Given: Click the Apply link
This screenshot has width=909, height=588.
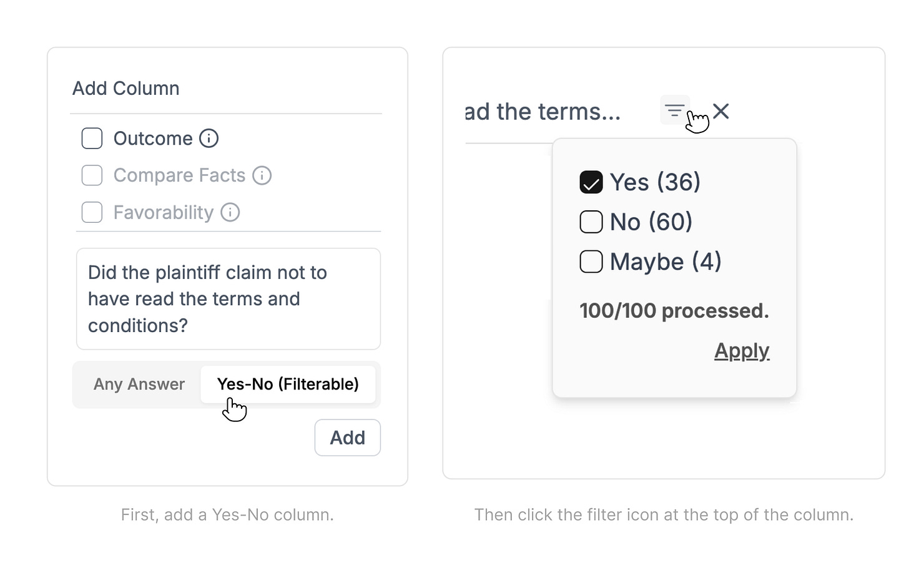Looking at the screenshot, I should tap(742, 351).
